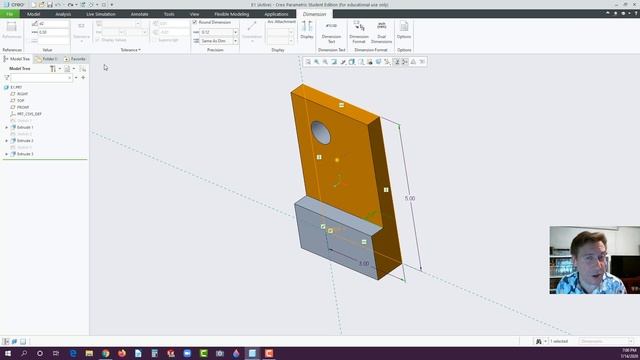Click Annotation Display toggle in graphics toolbar
Screen dimensions: 640x360
tap(396, 62)
